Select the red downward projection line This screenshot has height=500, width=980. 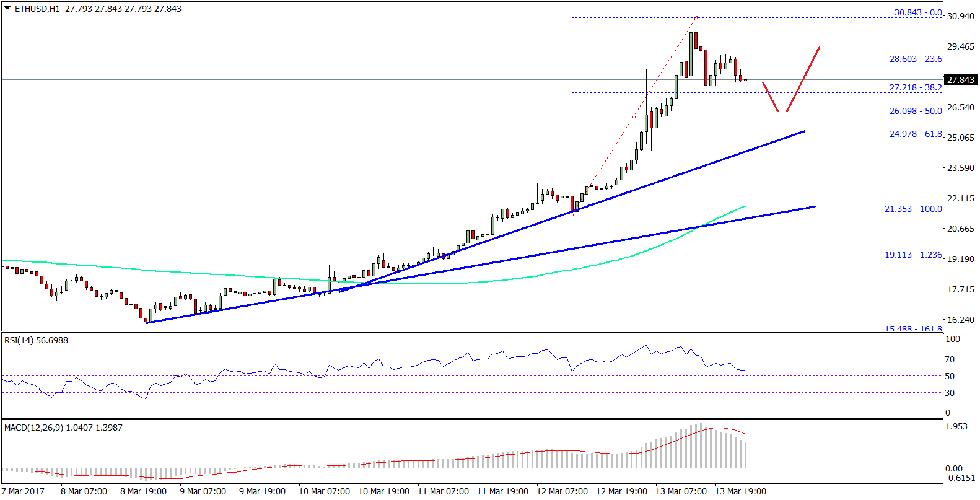pyautogui.click(x=770, y=97)
